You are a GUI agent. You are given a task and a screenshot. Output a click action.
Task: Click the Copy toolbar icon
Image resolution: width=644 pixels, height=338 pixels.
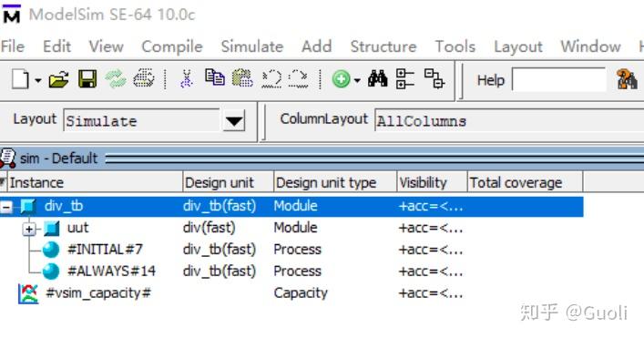click(x=214, y=77)
